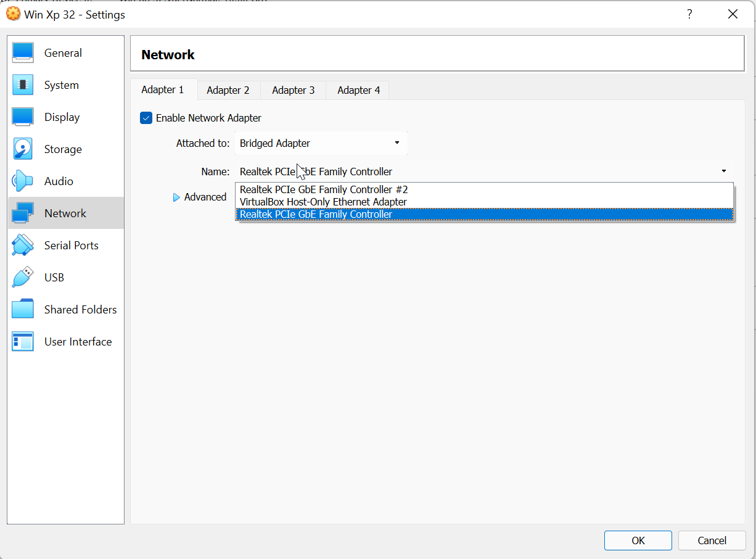Uncheck Enable Network Adapter checkbox
Viewport: 756px width, 559px height.
coord(146,118)
